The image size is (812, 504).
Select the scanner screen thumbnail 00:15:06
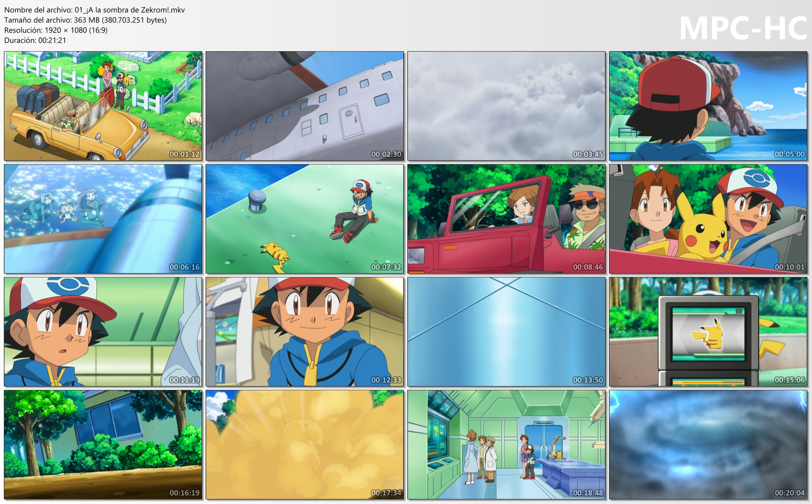coord(708,332)
